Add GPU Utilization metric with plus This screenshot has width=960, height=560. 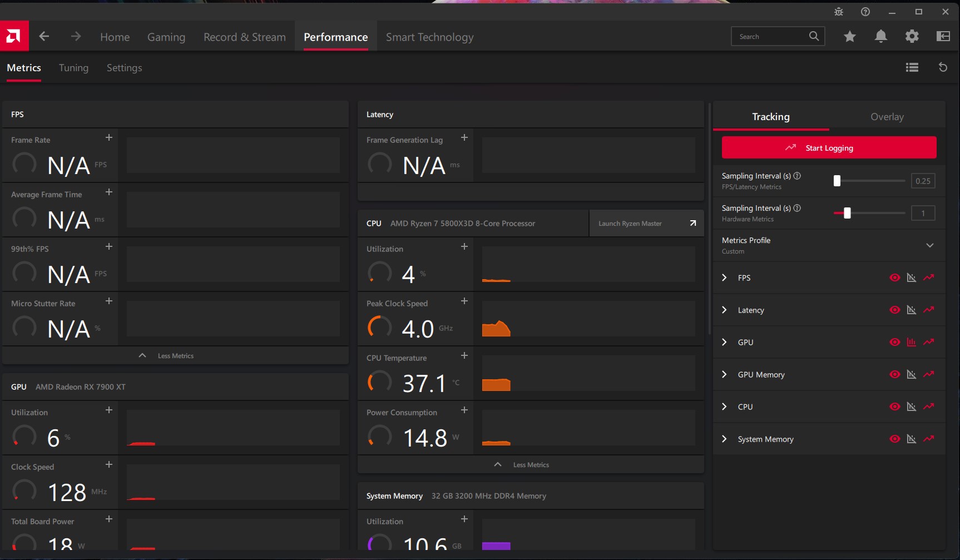109,410
